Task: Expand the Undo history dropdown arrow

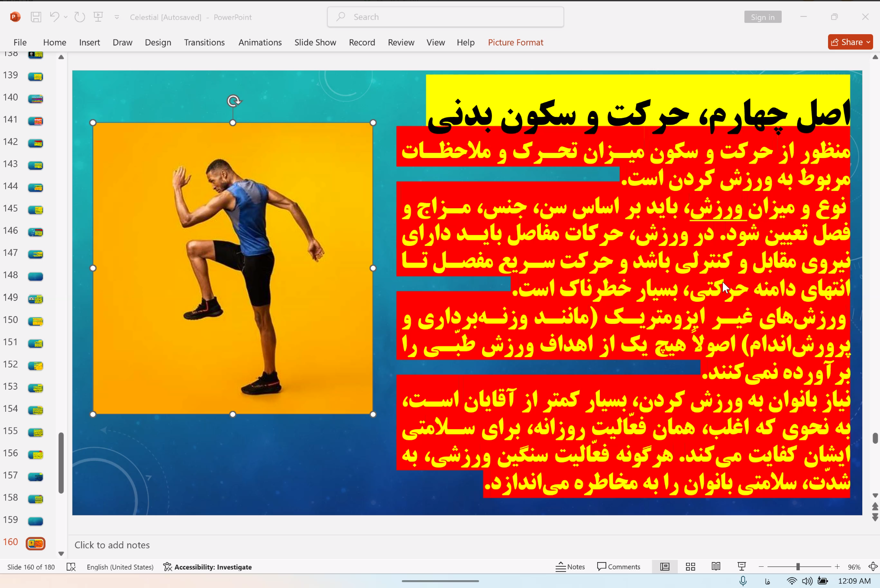Action: [x=66, y=17]
